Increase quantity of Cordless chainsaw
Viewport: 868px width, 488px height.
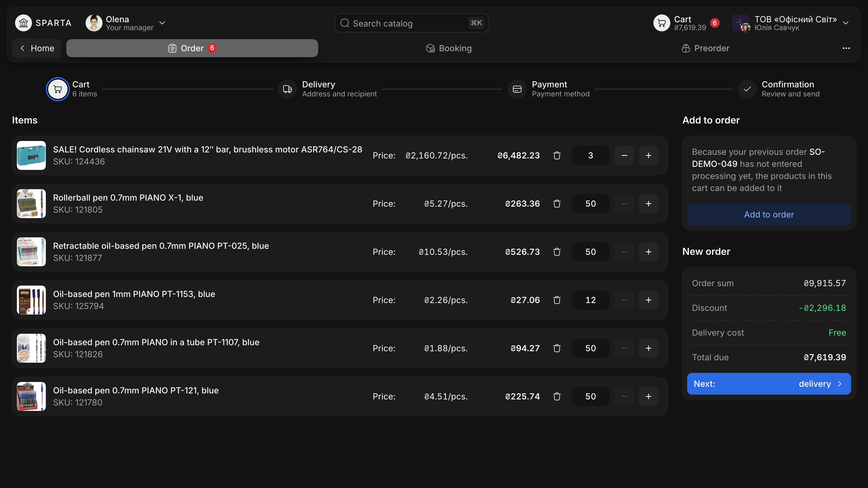648,156
